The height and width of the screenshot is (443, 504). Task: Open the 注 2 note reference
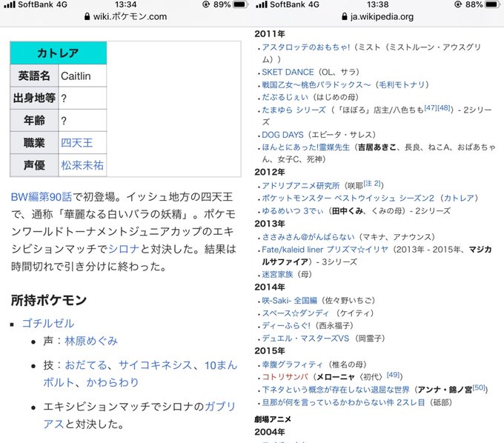[372, 184]
